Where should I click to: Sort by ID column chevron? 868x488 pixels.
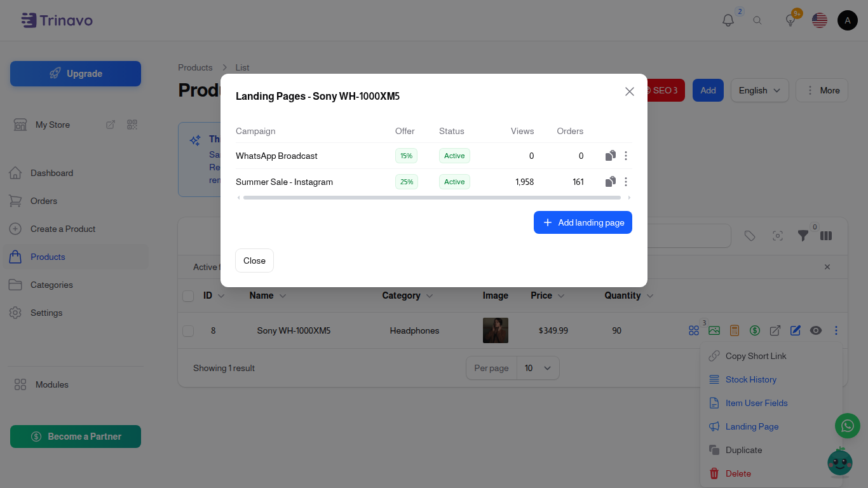(221, 296)
